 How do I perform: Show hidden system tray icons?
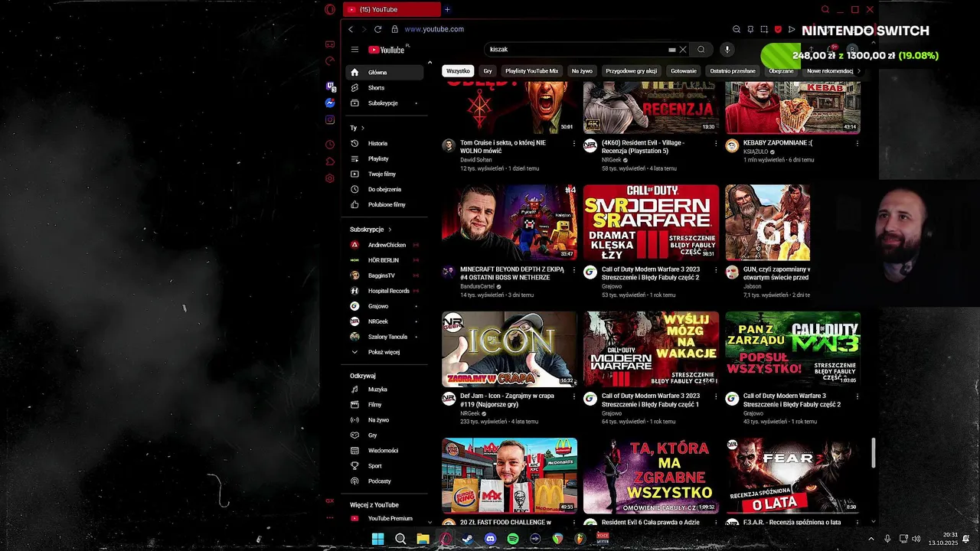click(871, 539)
